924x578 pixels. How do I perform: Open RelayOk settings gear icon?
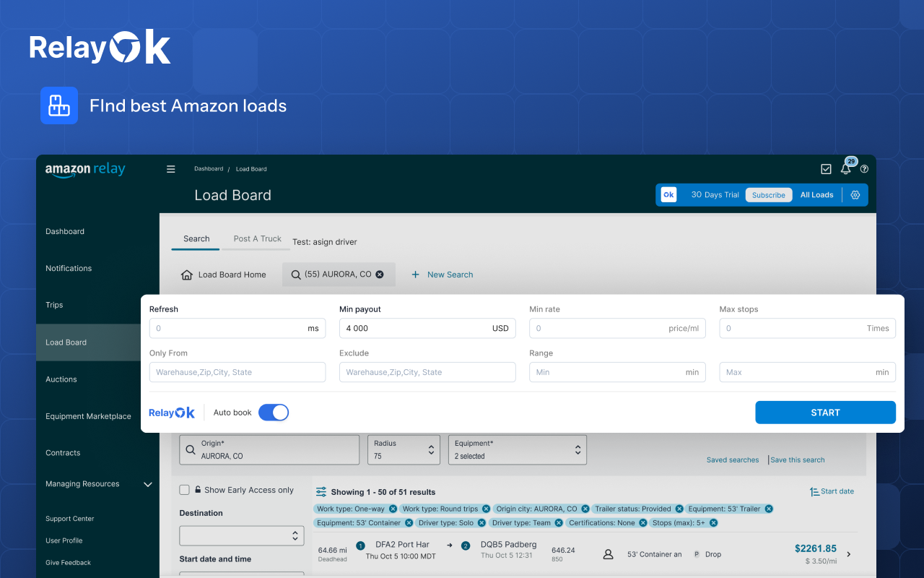click(855, 195)
